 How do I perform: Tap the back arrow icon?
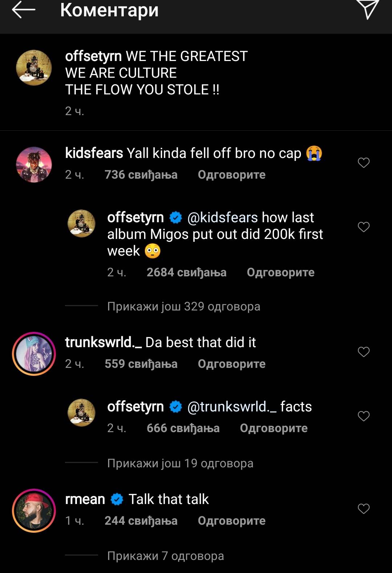coord(24,10)
